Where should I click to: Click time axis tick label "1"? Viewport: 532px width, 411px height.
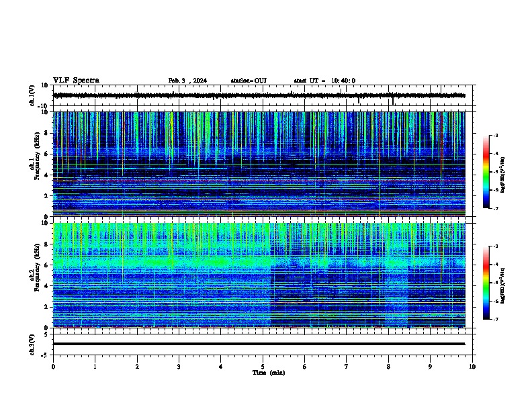95,367
